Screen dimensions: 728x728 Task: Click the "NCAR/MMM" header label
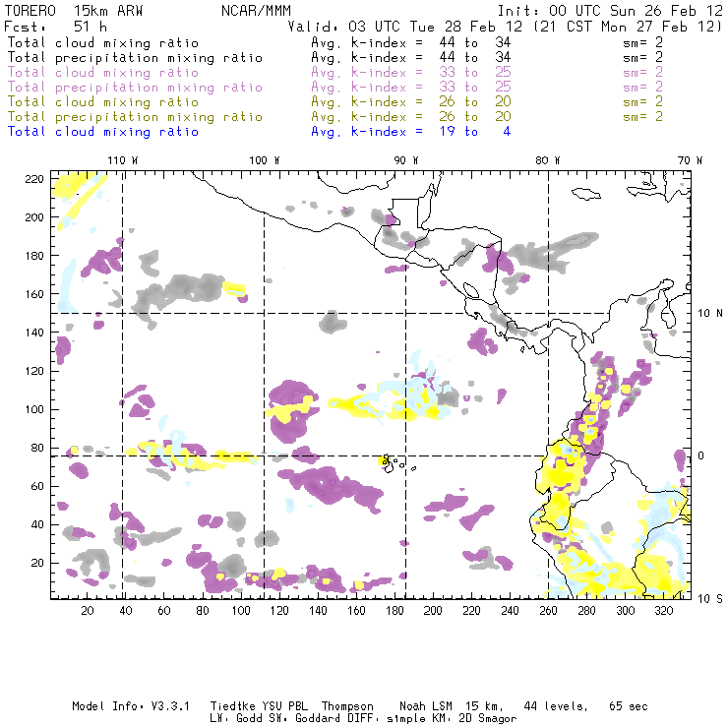pyautogui.click(x=256, y=11)
